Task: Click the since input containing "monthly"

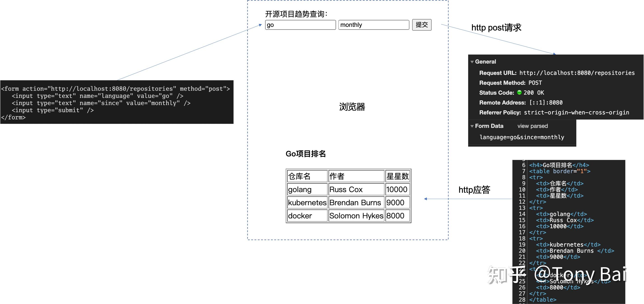Action: coord(374,25)
